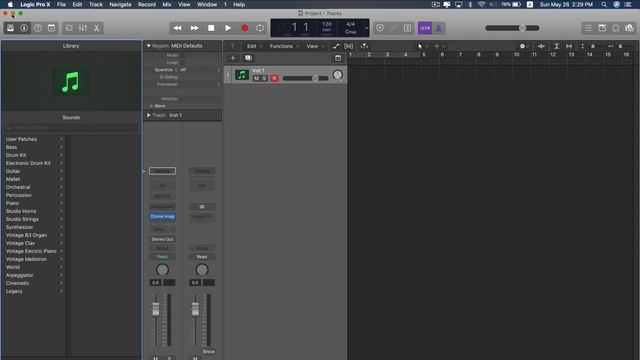The width and height of the screenshot is (640, 360).
Task: Click the Catch Playhead button
Action: (x=364, y=46)
